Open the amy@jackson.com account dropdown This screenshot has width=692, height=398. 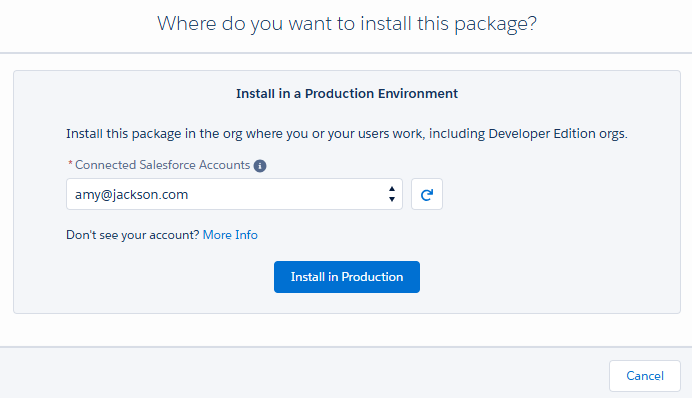(234, 194)
